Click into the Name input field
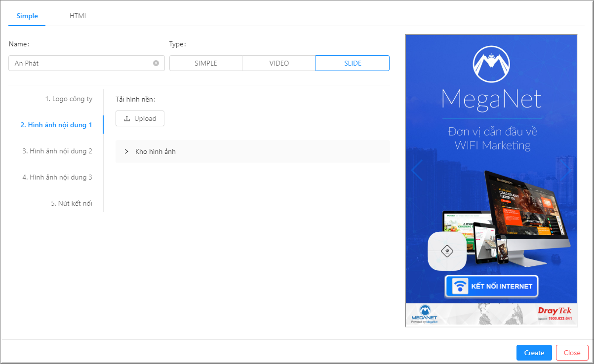 [86, 63]
